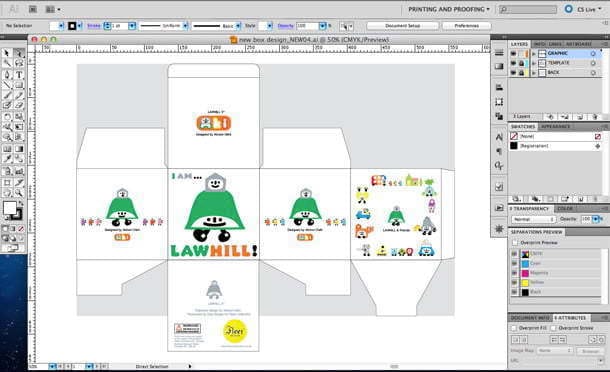Enable the Overprint Fill checkbox
Screen dimensions: 610x372
pyautogui.click(x=514, y=328)
